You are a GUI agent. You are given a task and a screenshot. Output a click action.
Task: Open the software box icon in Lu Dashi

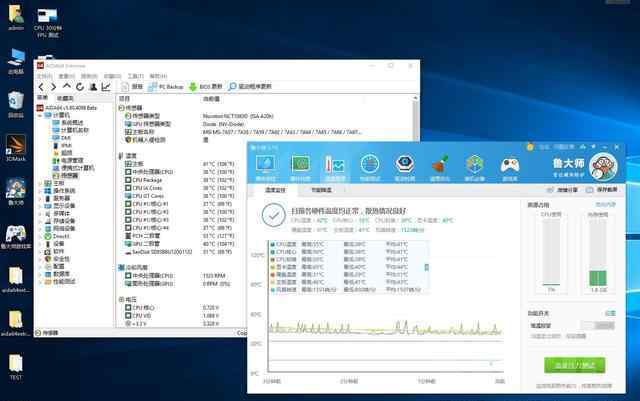pos(474,167)
